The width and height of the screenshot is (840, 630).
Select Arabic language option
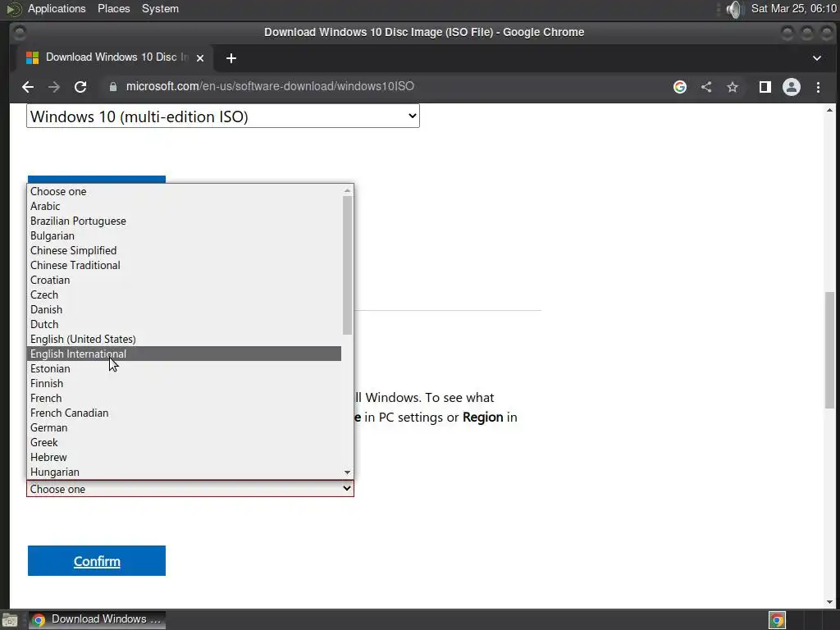[184, 206]
